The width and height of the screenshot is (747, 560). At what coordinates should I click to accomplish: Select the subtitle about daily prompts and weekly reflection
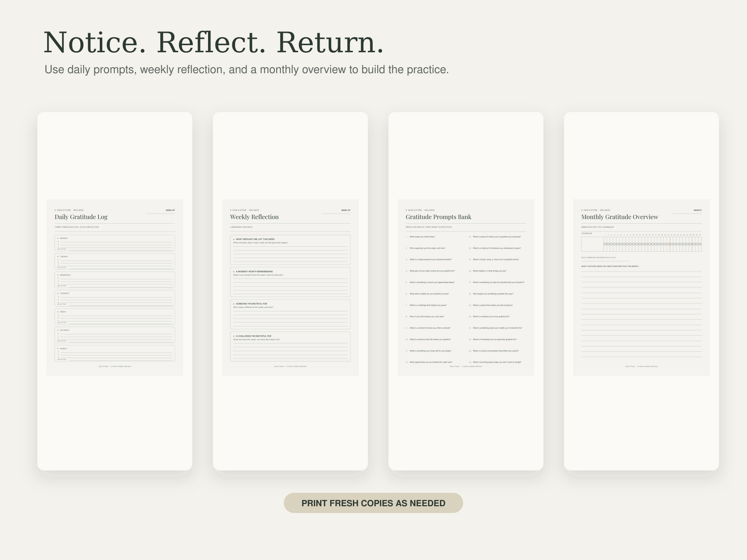point(247,70)
